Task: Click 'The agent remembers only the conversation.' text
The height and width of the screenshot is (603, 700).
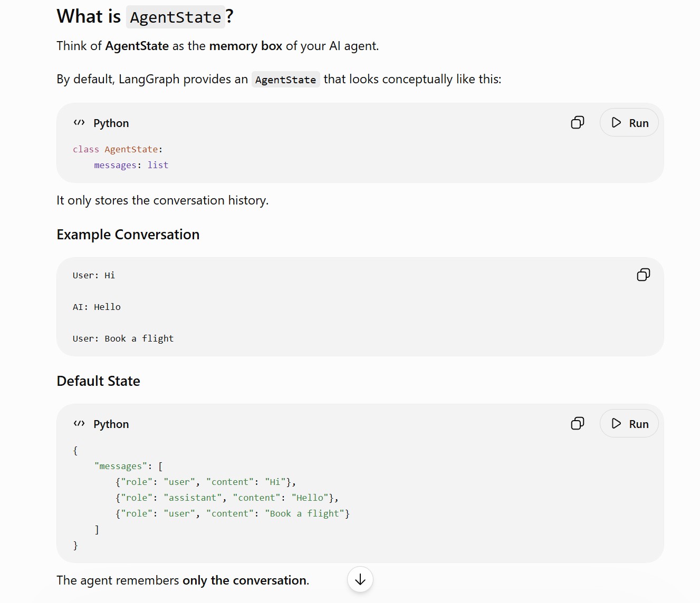Action: click(x=183, y=580)
